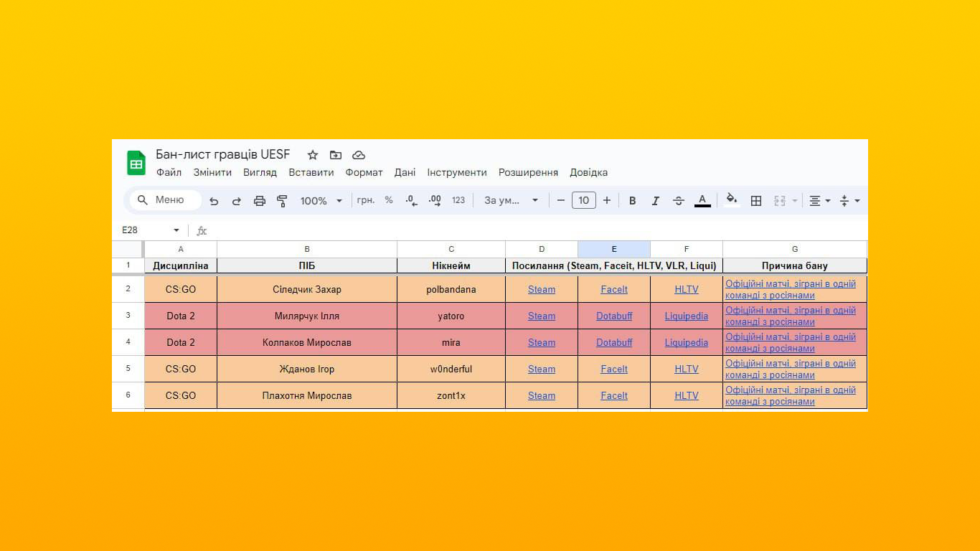
Task: Toggle bold formatting
Action: pyautogui.click(x=632, y=201)
